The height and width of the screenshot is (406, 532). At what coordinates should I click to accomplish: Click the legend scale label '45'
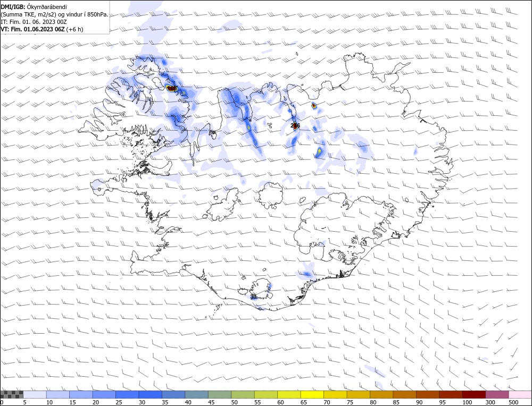(x=211, y=402)
